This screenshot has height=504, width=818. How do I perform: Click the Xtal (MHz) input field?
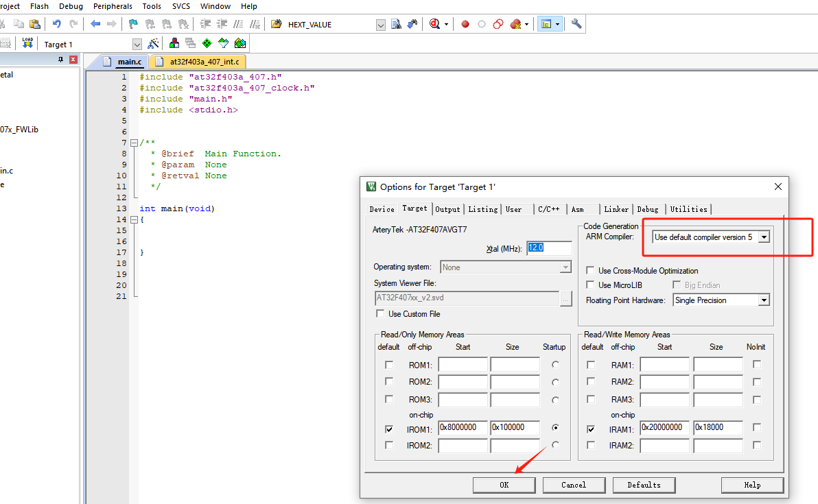pos(549,248)
